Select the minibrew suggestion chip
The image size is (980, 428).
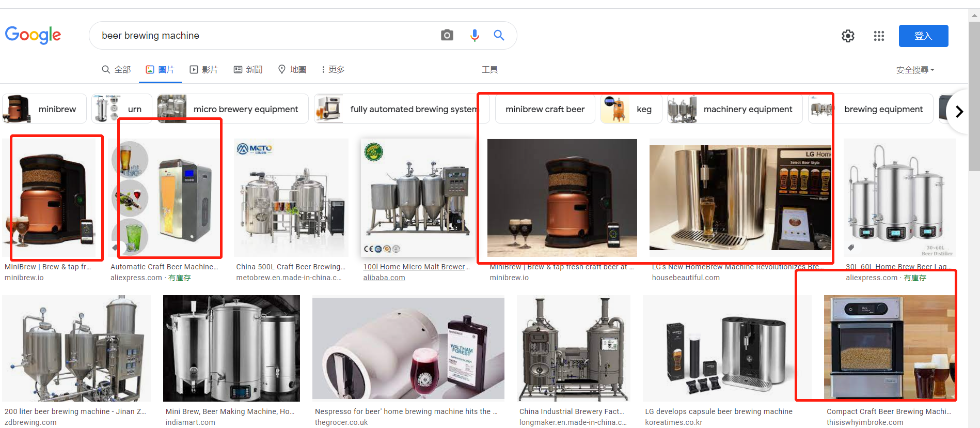(x=44, y=109)
